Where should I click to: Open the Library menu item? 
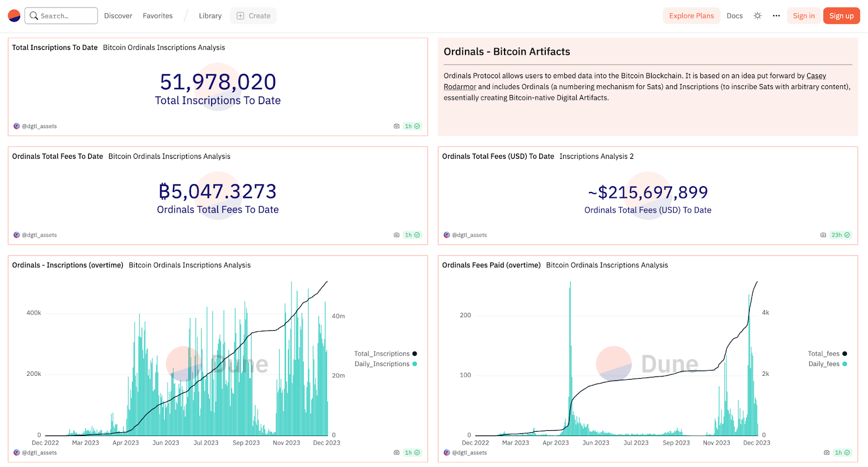pos(210,16)
